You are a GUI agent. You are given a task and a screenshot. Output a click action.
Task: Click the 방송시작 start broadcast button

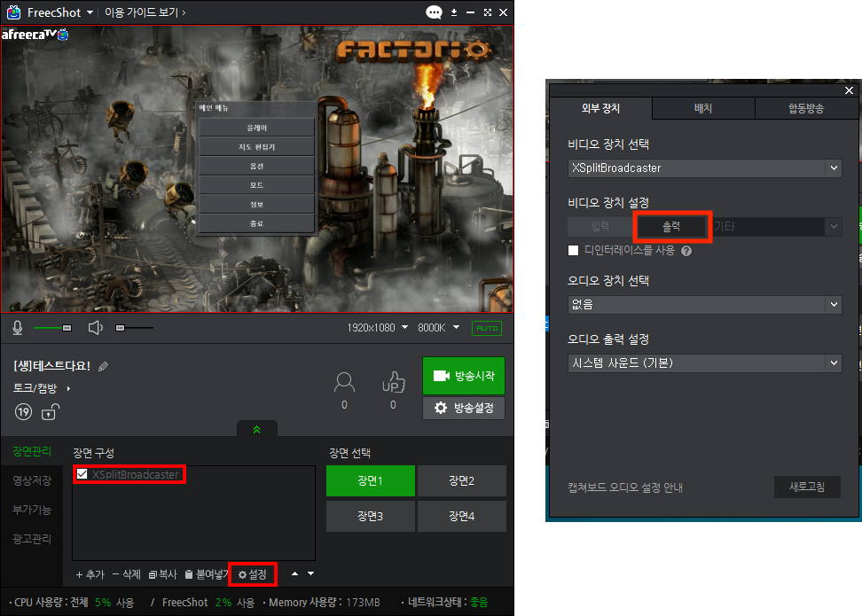464,376
